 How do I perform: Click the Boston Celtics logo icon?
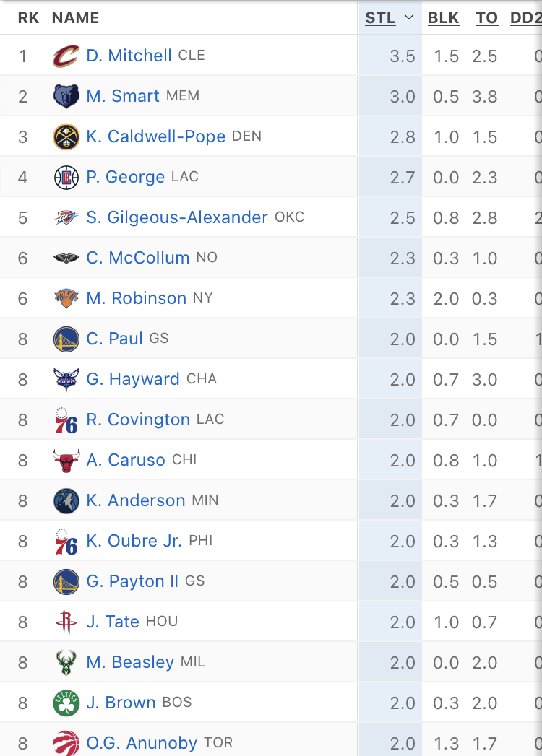[66, 703]
